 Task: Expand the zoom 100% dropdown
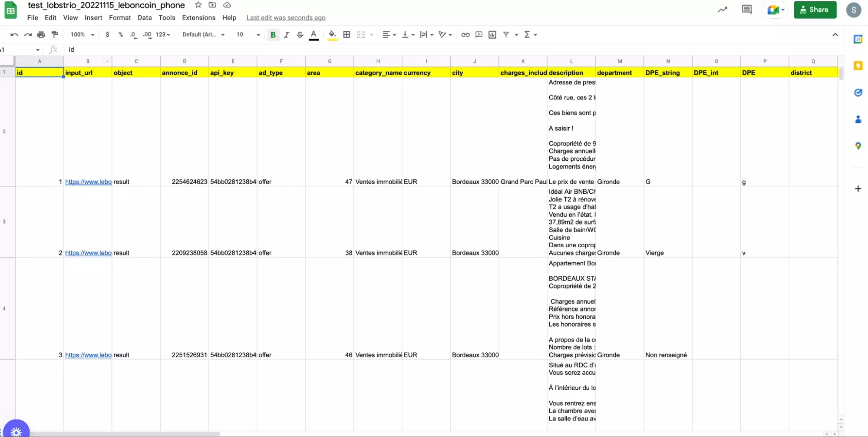coord(82,35)
